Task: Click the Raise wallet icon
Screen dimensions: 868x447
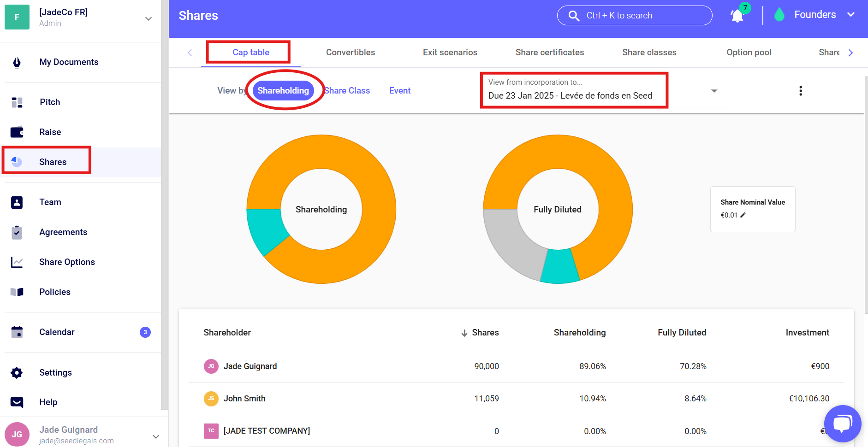Action: pos(17,132)
